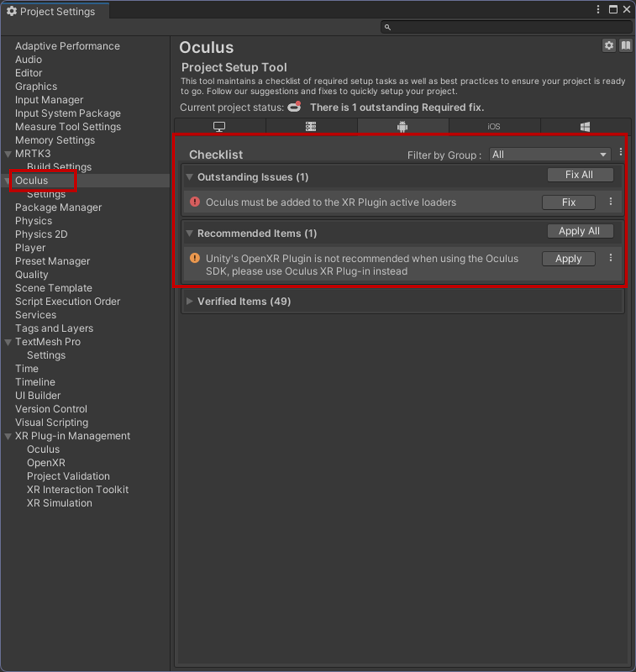Open options for the OpenXR recommendation row
The height and width of the screenshot is (672, 636).
610,258
